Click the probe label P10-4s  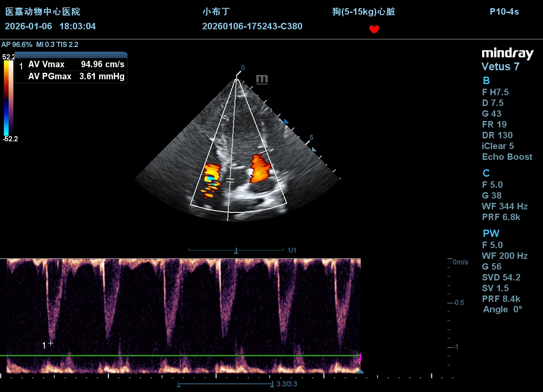pyautogui.click(x=504, y=12)
